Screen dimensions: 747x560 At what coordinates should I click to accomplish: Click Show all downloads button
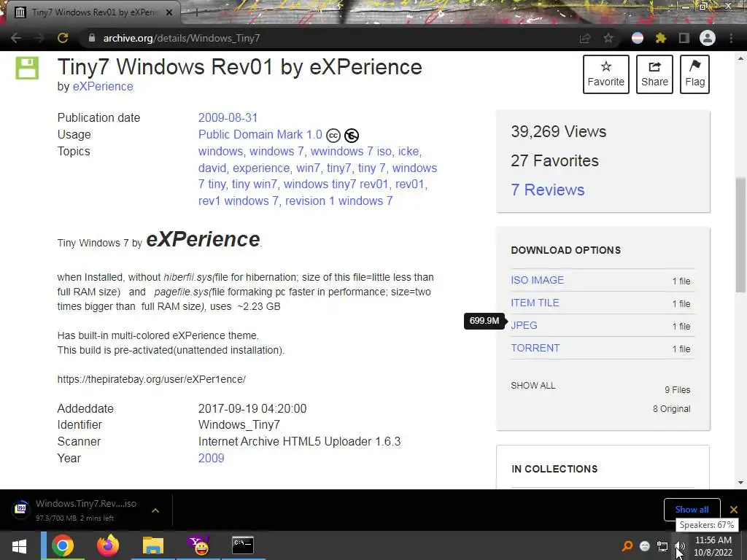pos(692,510)
